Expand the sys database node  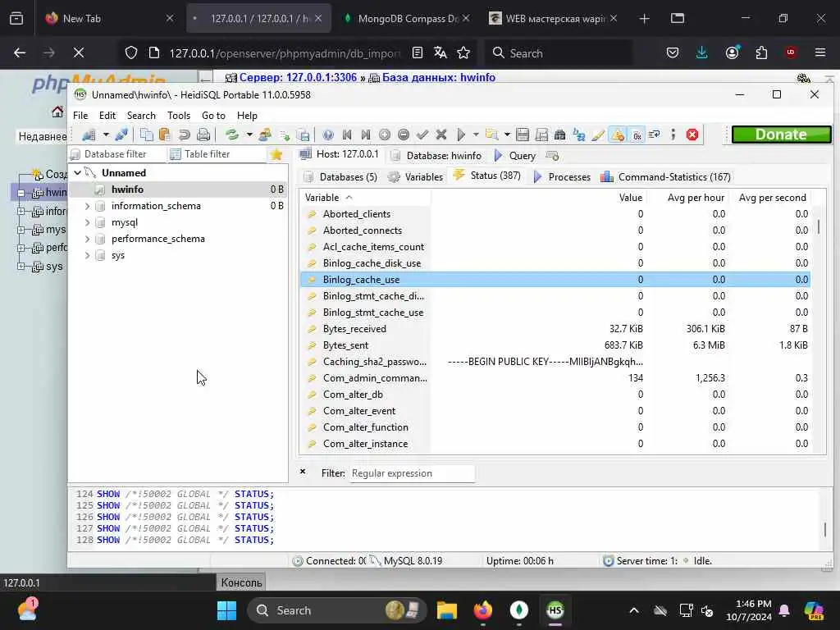tap(87, 256)
